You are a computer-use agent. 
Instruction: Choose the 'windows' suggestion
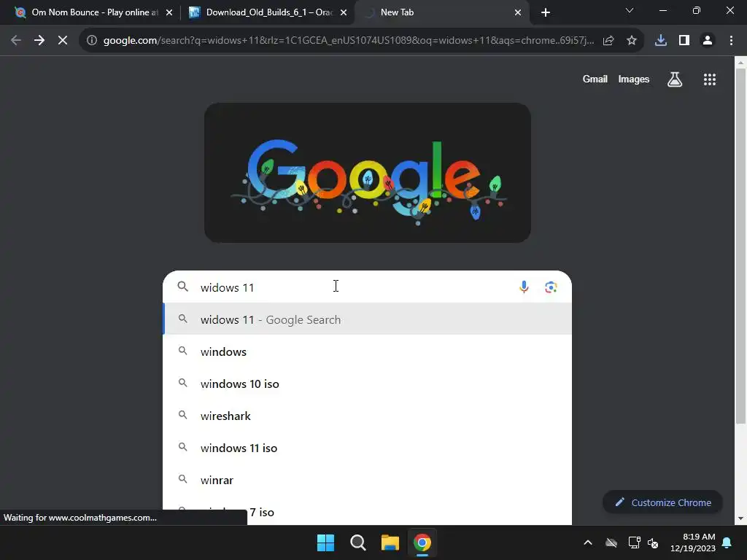coord(368,351)
